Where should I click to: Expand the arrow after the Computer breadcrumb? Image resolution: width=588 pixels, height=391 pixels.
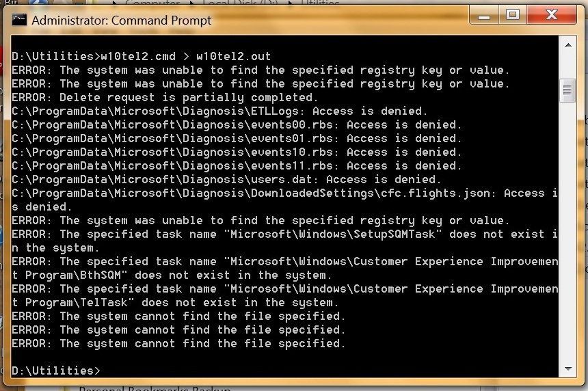[x=190, y=3]
